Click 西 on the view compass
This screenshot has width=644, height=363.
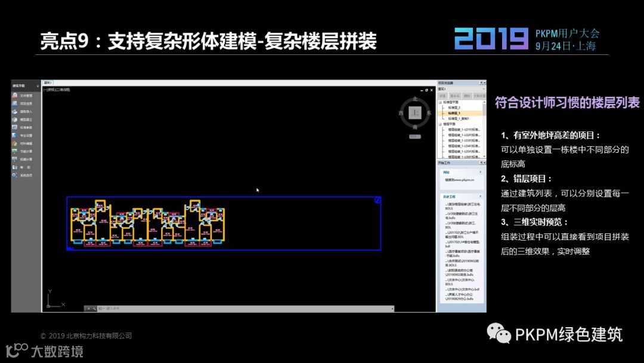tap(401, 113)
